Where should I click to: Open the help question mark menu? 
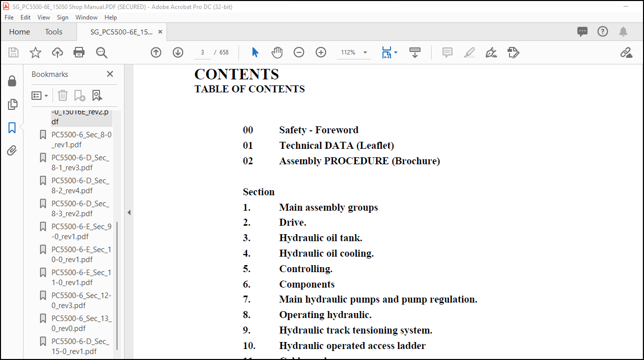click(603, 31)
